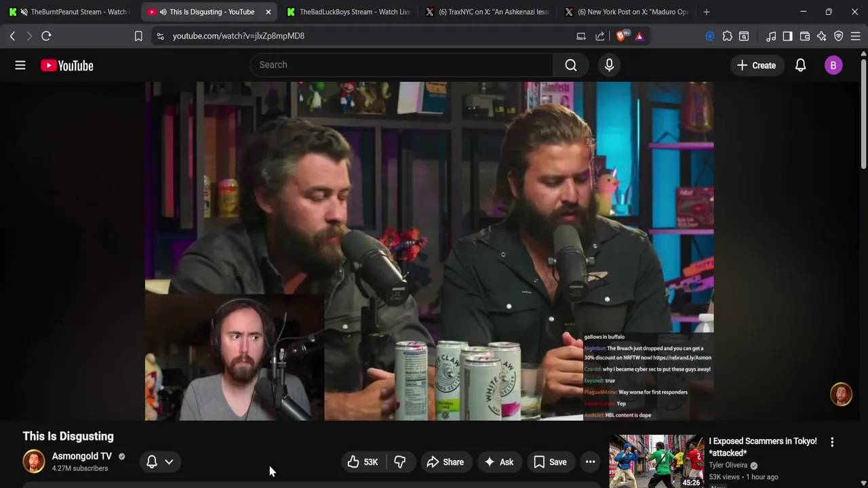Viewport: 868px width, 488px height.
Task: Switch to TraxNYC on X tab
Action: [x=488, y=12]
